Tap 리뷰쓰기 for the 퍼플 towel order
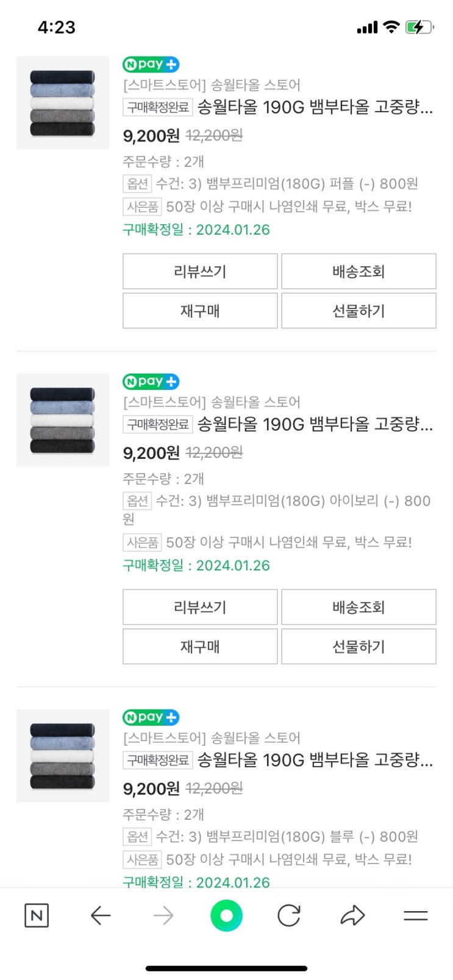This screenshot has height=980, width=453. (200, 271)
